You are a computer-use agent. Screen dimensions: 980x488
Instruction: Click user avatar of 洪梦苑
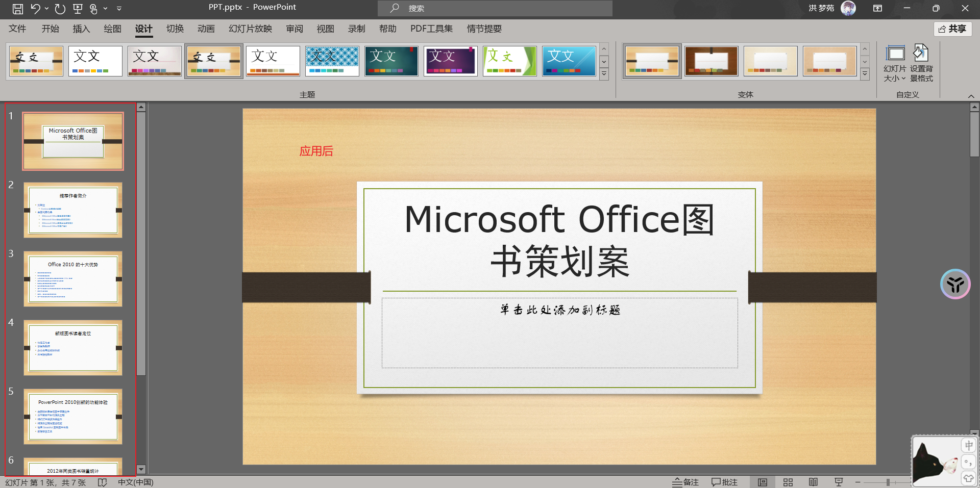pyautogui.click(x=848, y=8)
